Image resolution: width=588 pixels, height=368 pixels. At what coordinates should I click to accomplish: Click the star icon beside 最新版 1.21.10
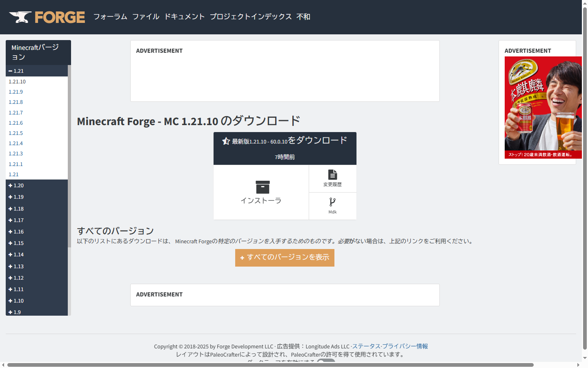click(225, 141)
